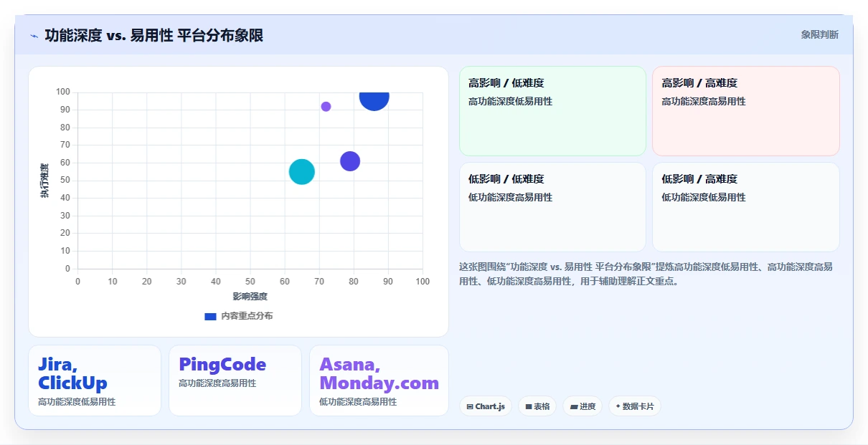The width and height of the screenshot is (868, 445).
Task: Click the 数据卡片 tag chip
Action: point(635,406)
